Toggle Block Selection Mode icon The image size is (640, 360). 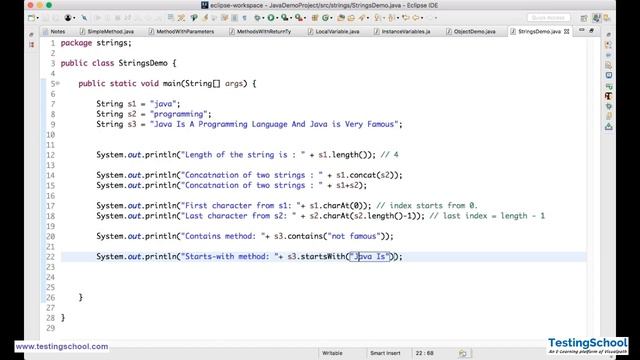tap(234, 18)
